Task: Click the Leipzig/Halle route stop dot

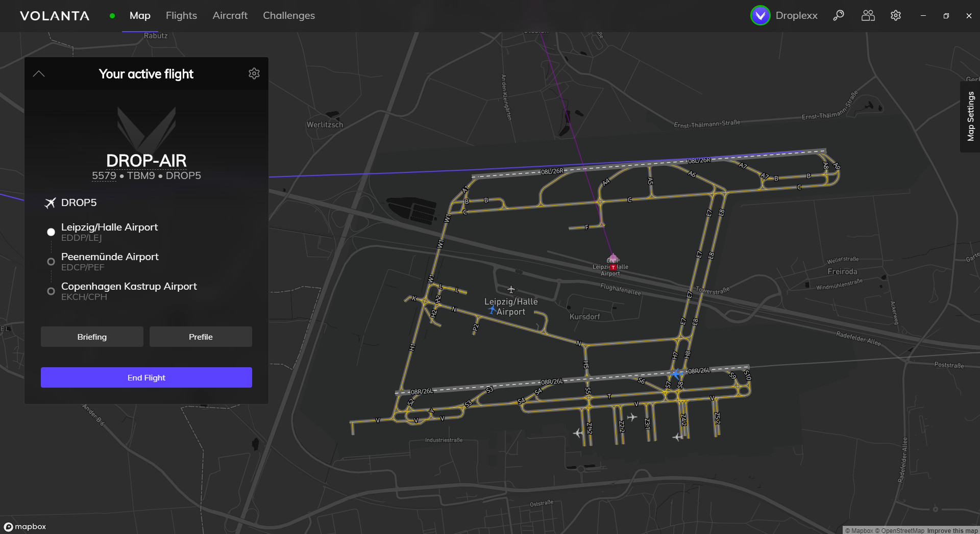Action: (x=51, y=232)
